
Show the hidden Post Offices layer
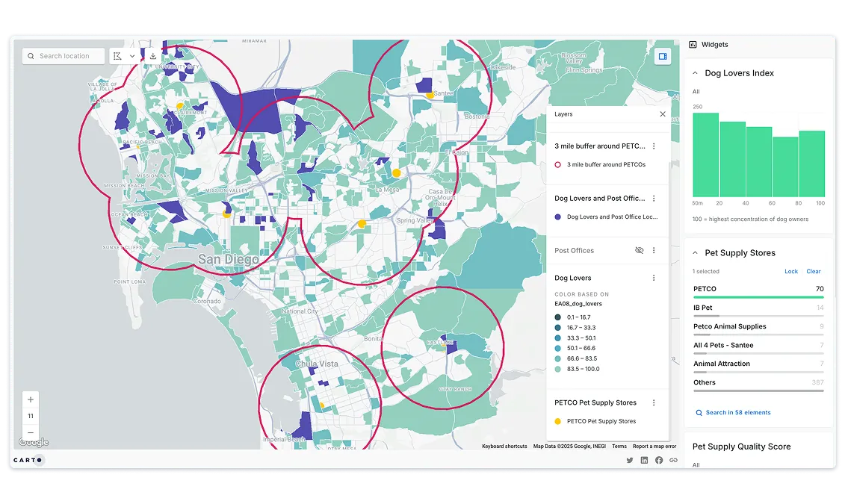coord(640,250)
